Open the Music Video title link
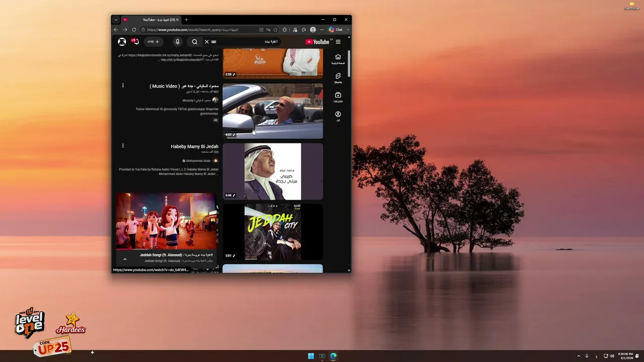The height and width of the screenshot is (362, 644). (184, 86)
